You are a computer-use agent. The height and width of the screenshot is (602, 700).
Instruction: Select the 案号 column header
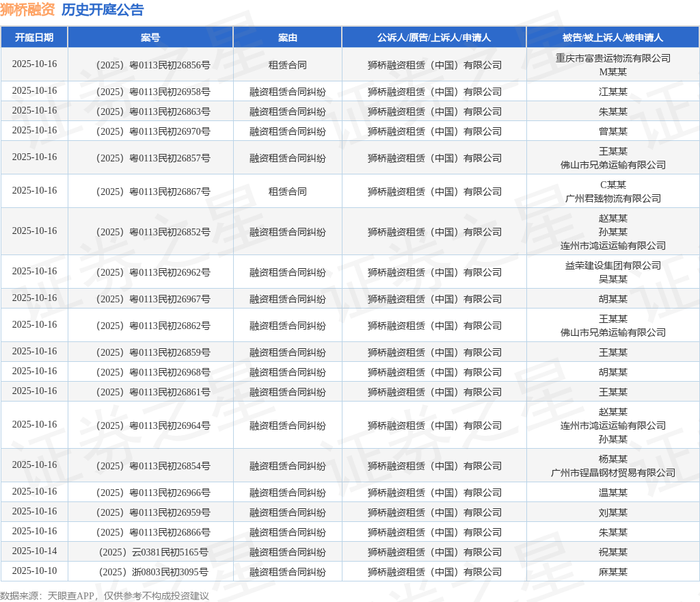[x=150, y=38]
